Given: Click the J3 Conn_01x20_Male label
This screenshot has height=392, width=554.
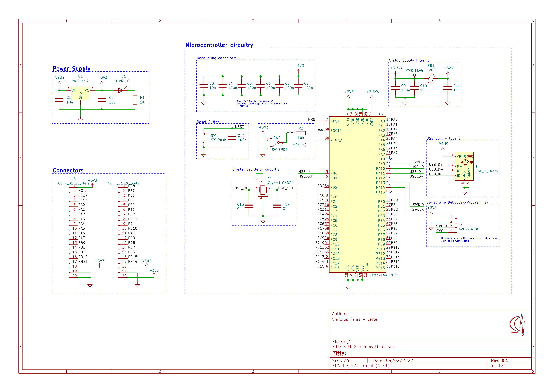Looking at the screenshot, I should [x=74, y=183].
